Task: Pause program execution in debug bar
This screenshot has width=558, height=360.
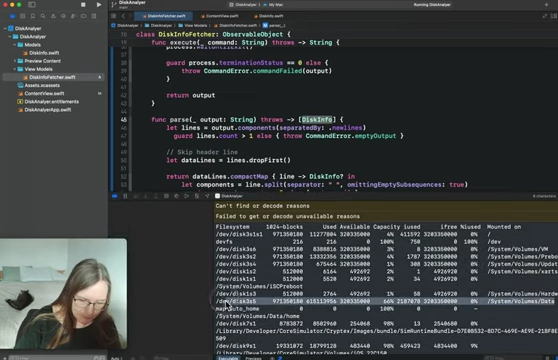Action: tap(125, 196)
